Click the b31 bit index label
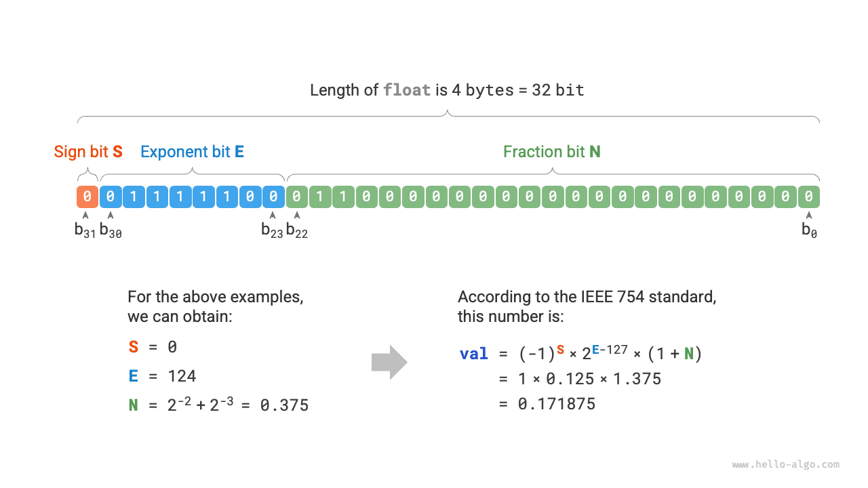This screenshot has height=488, width=868. pos(85,230)
